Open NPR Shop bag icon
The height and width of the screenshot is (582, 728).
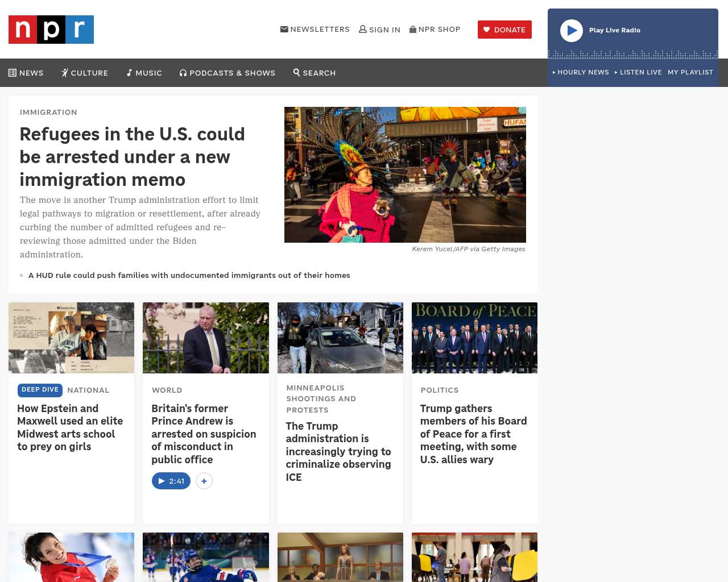(413, 30)
